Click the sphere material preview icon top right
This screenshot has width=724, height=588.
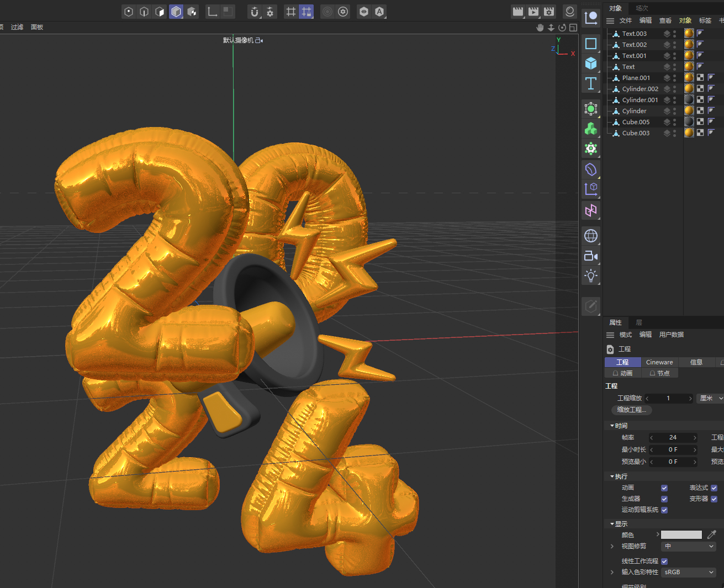[x=570, y=12]
